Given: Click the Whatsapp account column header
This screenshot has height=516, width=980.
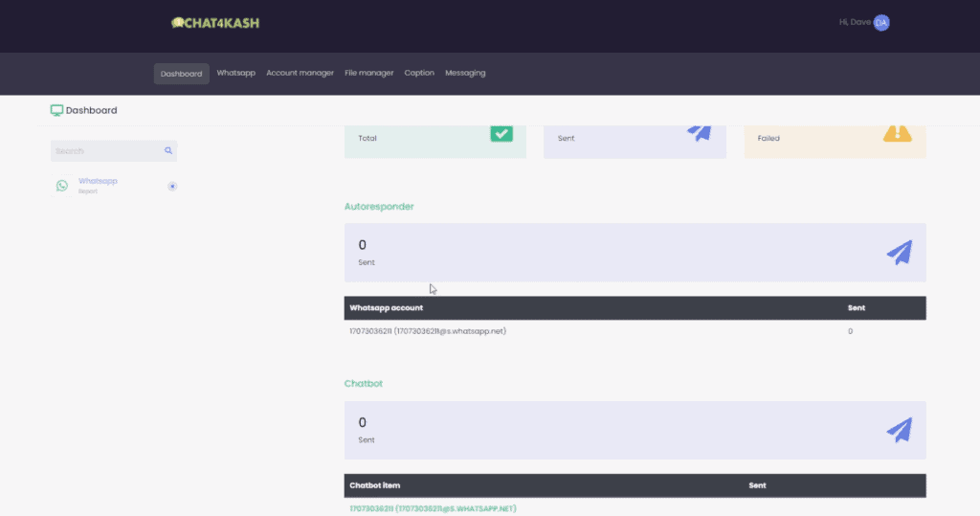Looking at the screenshot, I should click(x=387, y=307).
